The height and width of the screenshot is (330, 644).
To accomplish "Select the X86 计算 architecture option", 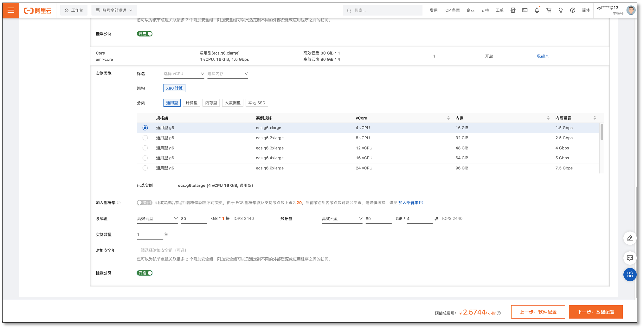I will pyautogui.click(x=174, y=88).
